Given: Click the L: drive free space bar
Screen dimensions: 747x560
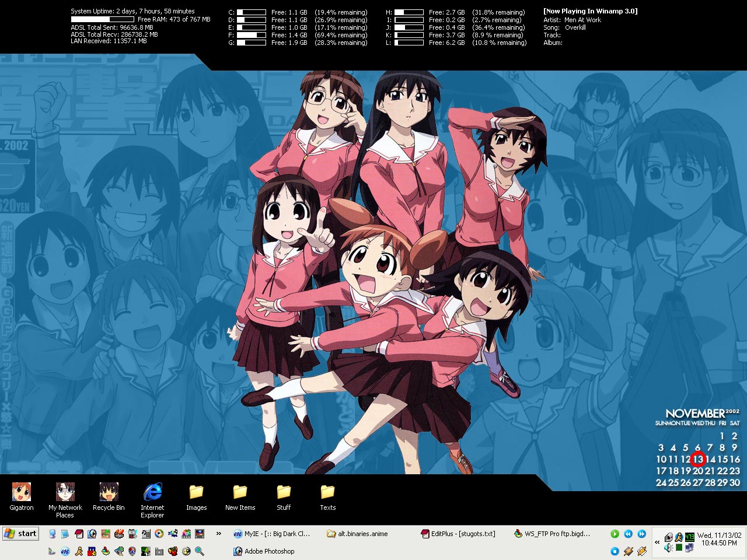Looking at the screenshot, I should pos(409,43).
